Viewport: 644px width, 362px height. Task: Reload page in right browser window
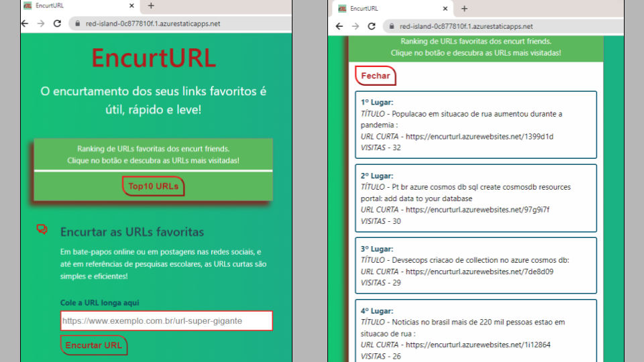[372, 26]
